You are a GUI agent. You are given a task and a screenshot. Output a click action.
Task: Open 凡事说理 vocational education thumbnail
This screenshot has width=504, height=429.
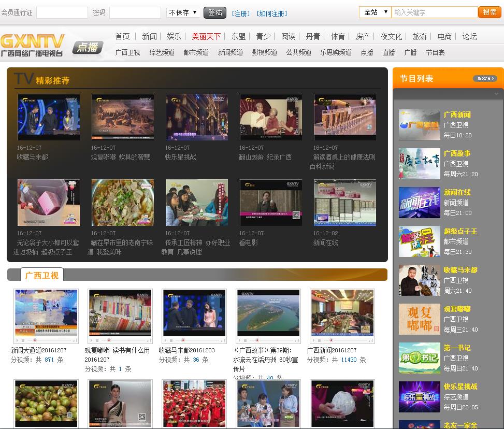tap(197, 203)
